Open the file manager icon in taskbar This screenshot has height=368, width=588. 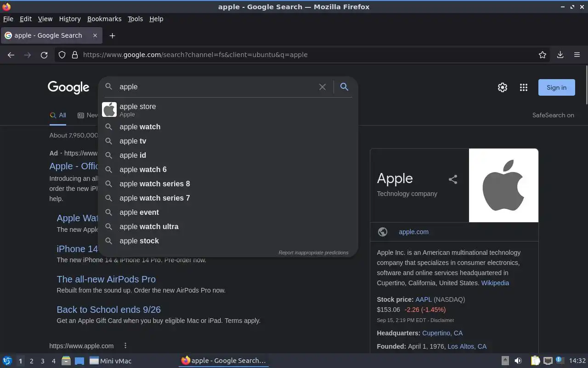click(66, 361)
